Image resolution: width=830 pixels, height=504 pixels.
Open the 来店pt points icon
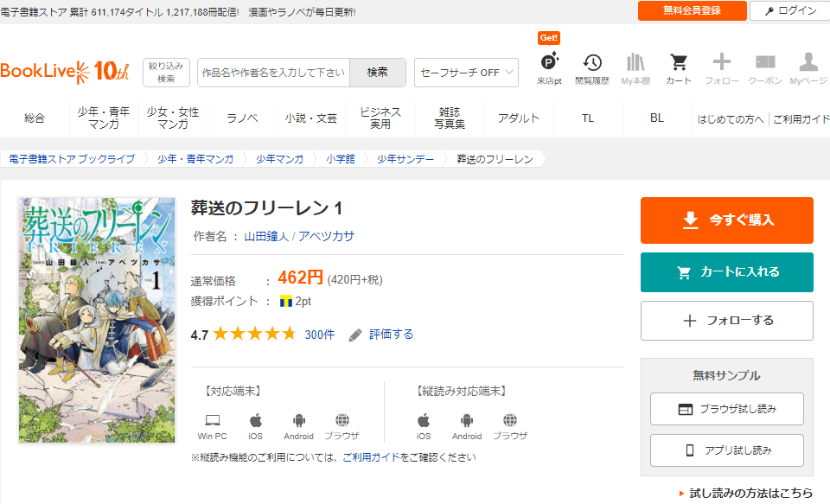(549, 63)
